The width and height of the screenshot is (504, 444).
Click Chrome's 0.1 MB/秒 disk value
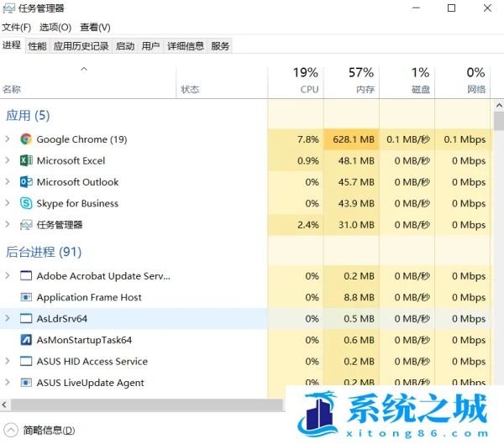click(408, 139)
